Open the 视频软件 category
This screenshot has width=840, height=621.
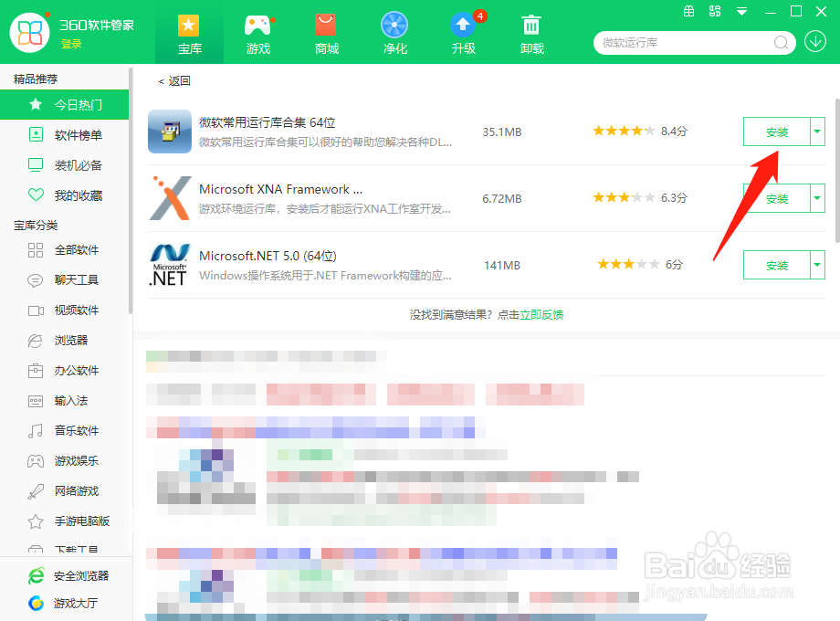coord(78,310)
